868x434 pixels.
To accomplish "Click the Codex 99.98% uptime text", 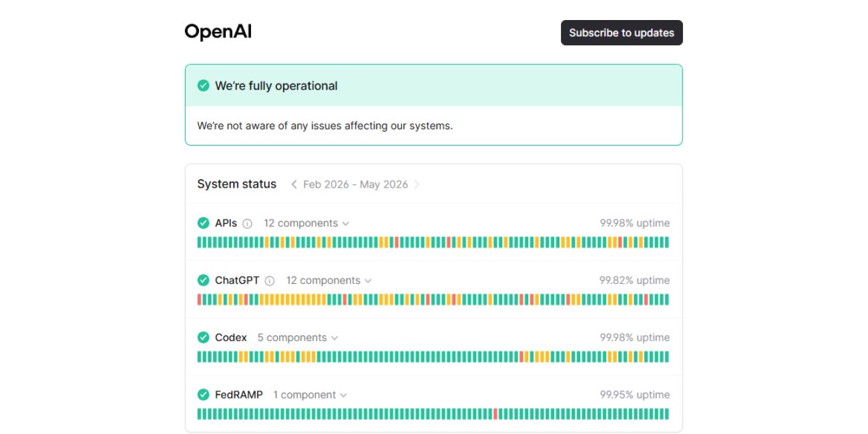I will pos(634,338).
